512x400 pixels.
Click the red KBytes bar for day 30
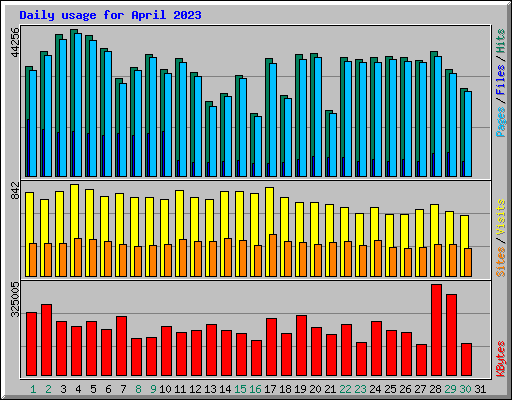[466, 360]
